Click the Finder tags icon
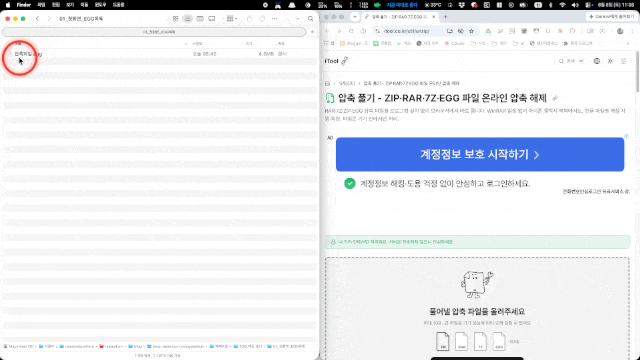This screenshot has width=640, height=360. click(262, 19)
